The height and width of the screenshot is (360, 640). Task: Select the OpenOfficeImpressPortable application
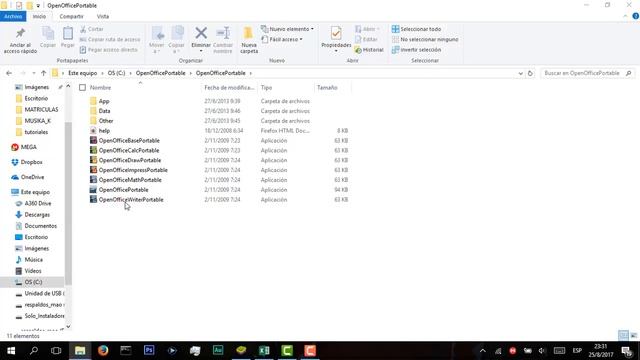pos(133,170)
